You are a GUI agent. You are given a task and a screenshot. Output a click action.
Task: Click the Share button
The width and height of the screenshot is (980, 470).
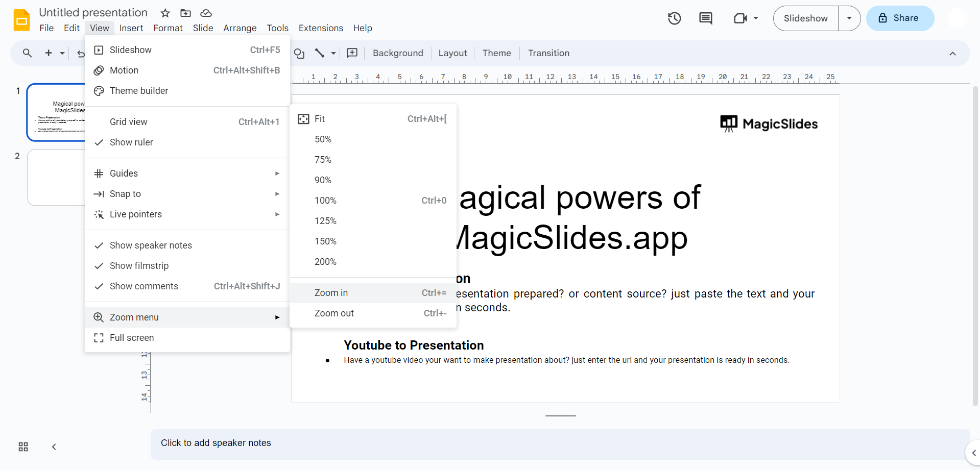899,18
